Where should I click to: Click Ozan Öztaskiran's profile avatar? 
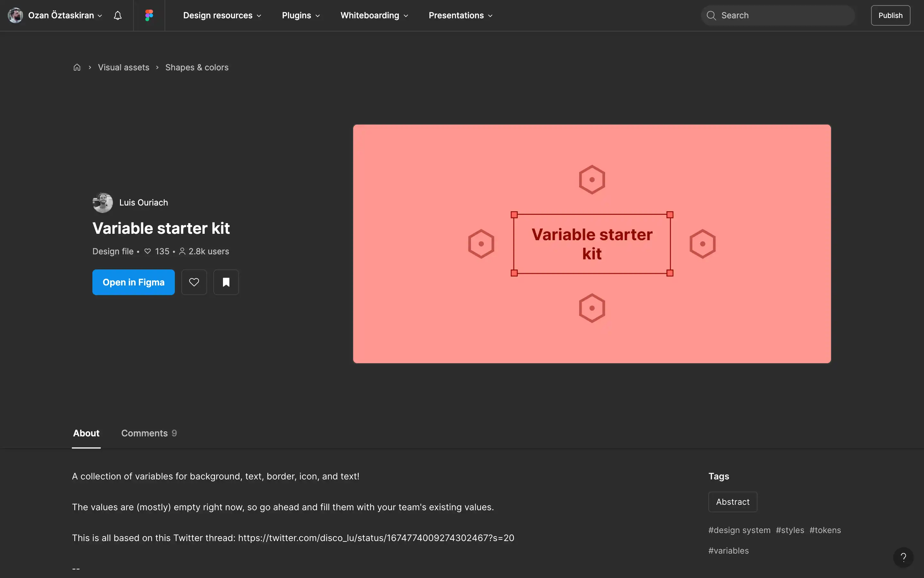pos(15,15)
